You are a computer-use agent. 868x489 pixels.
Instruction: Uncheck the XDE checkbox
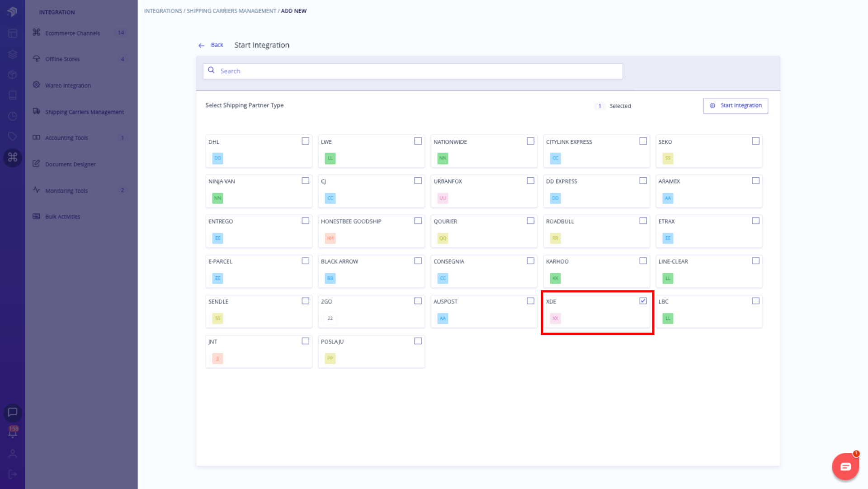coord(643,301)
